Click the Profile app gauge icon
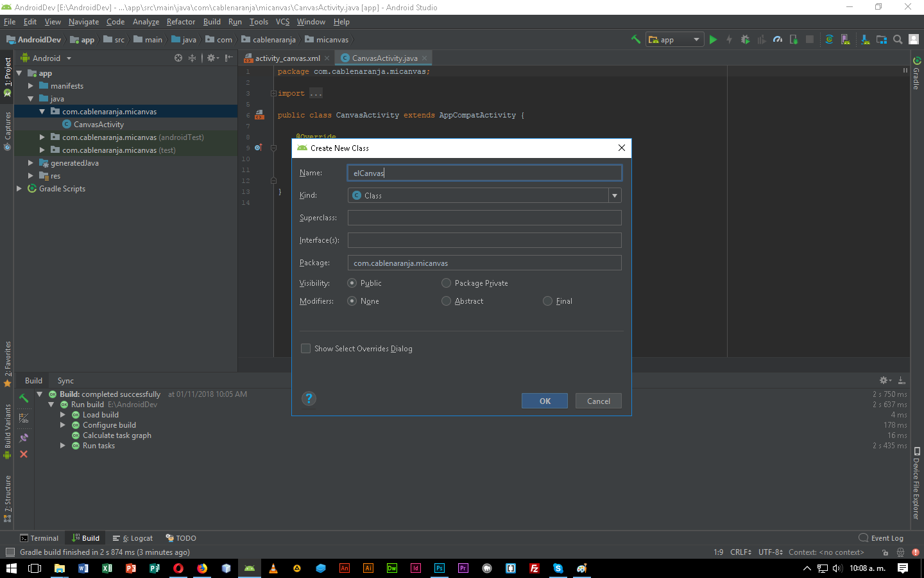Screen dimensions: 924x578 tap(778, 39)
